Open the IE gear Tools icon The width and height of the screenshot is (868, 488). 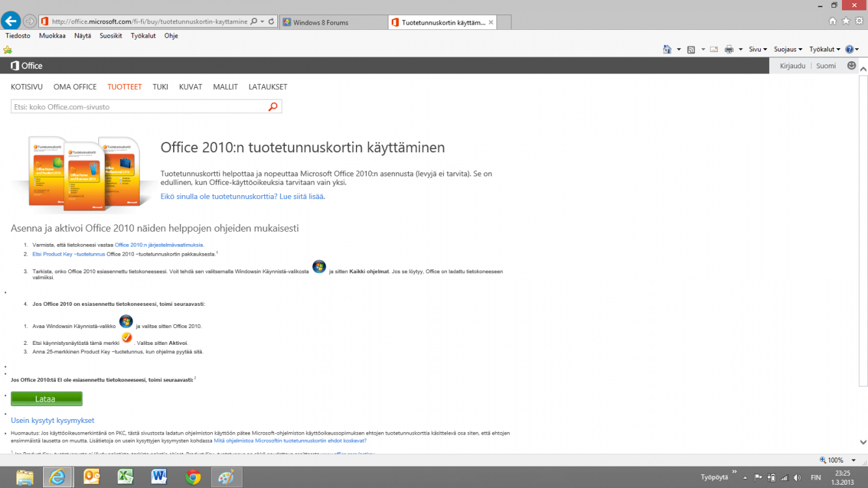(859, 21)
